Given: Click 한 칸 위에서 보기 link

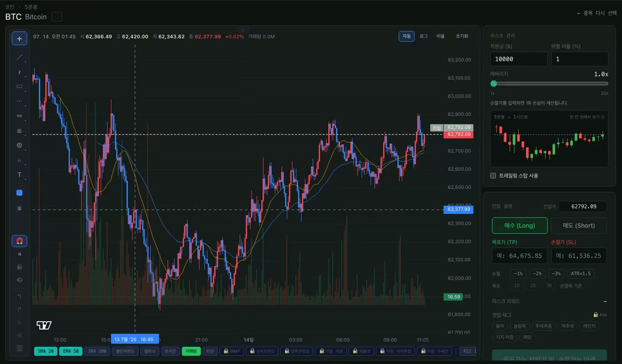Looking at the screenshot, I should (587, 117).
